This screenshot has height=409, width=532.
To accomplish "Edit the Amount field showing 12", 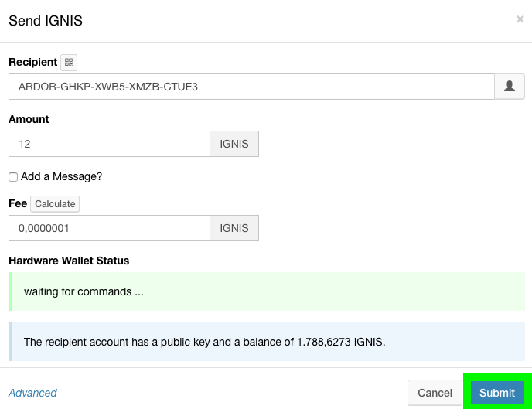I will pos(109,144).
